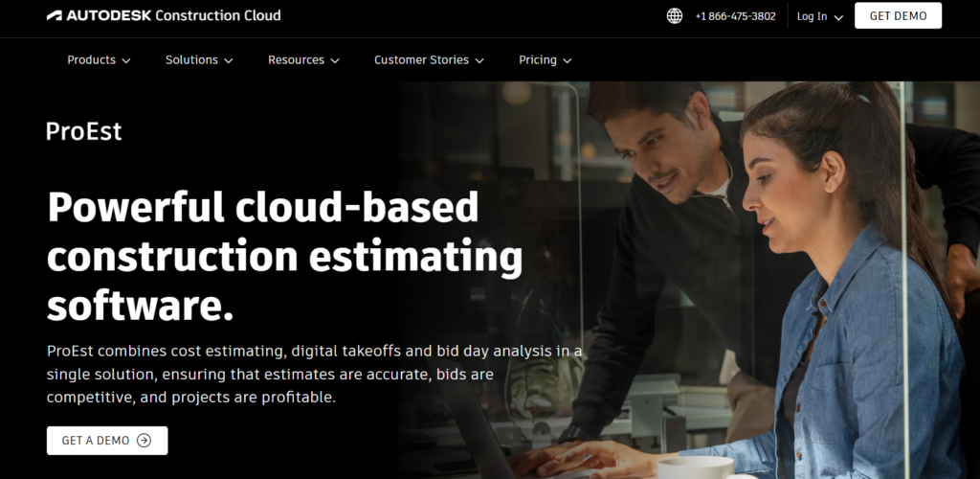Go to the Pricing menu
Screen dimensions: 980x479
click(x=537, y=59)
